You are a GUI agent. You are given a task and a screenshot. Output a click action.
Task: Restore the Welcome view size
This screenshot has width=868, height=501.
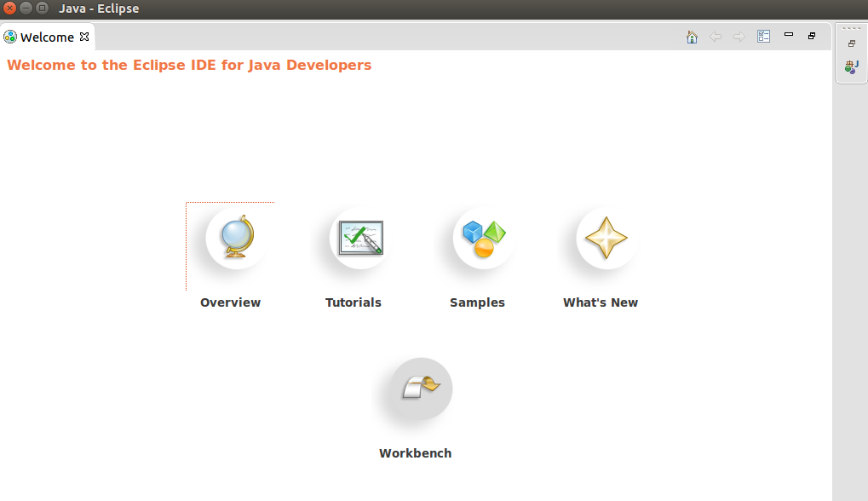click(812, 36)
